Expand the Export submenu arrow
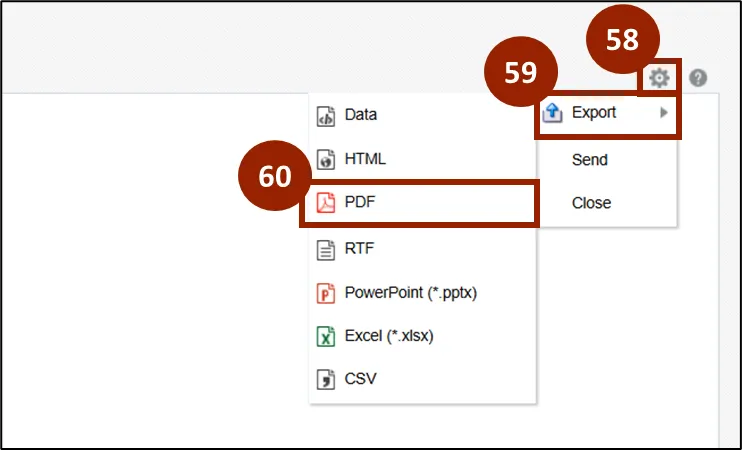 [x=664, y=113]
